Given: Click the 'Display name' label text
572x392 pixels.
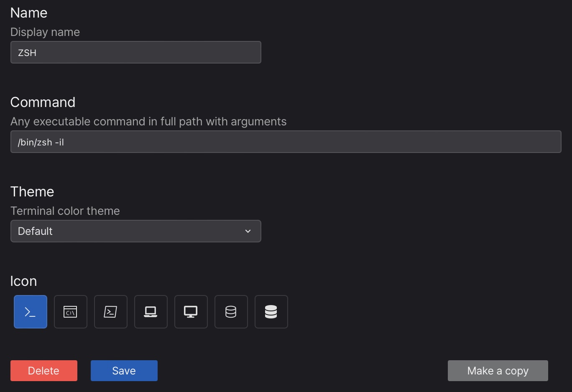Looking at the screenshot, I should 45,32.
